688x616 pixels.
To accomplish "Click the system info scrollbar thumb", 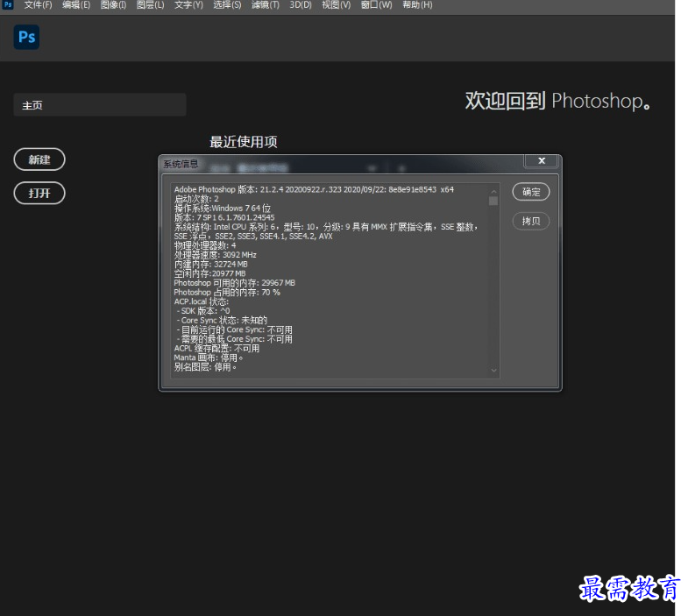I will tap(493, 201).
